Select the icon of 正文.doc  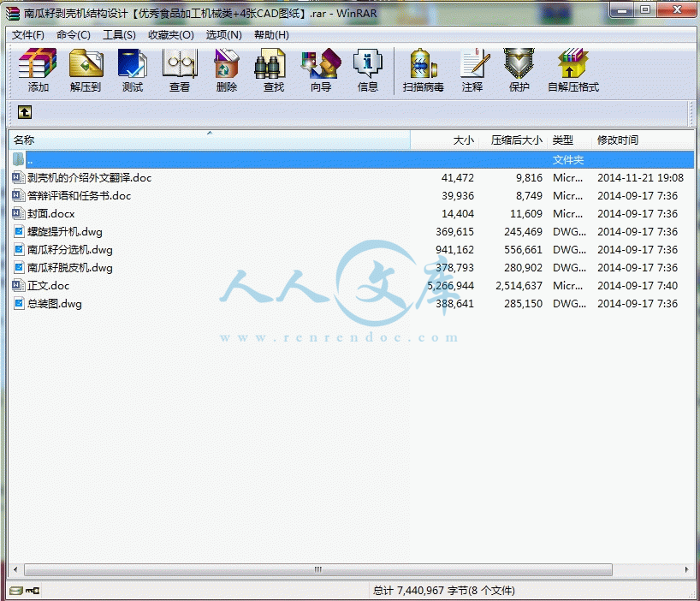[18, 285]
